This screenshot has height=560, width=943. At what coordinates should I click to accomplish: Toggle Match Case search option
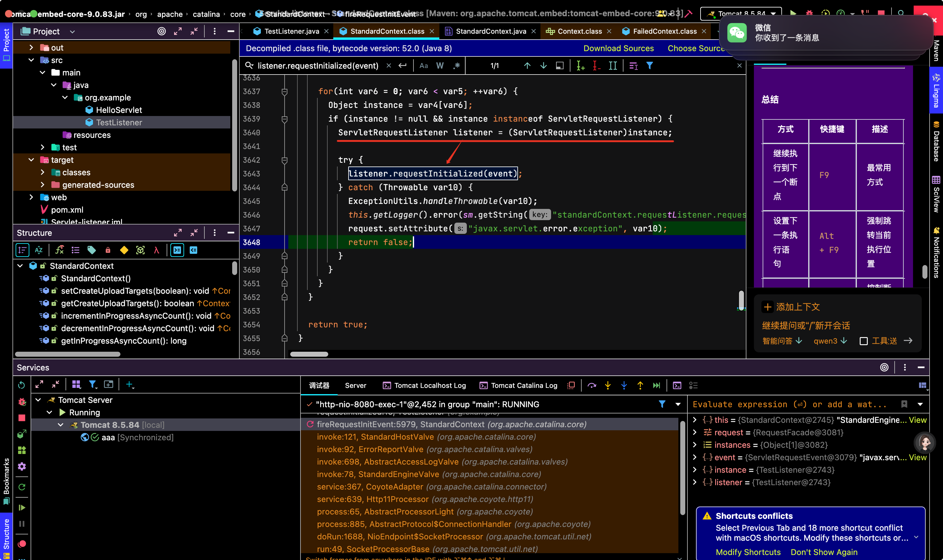(x=424, y=66)
